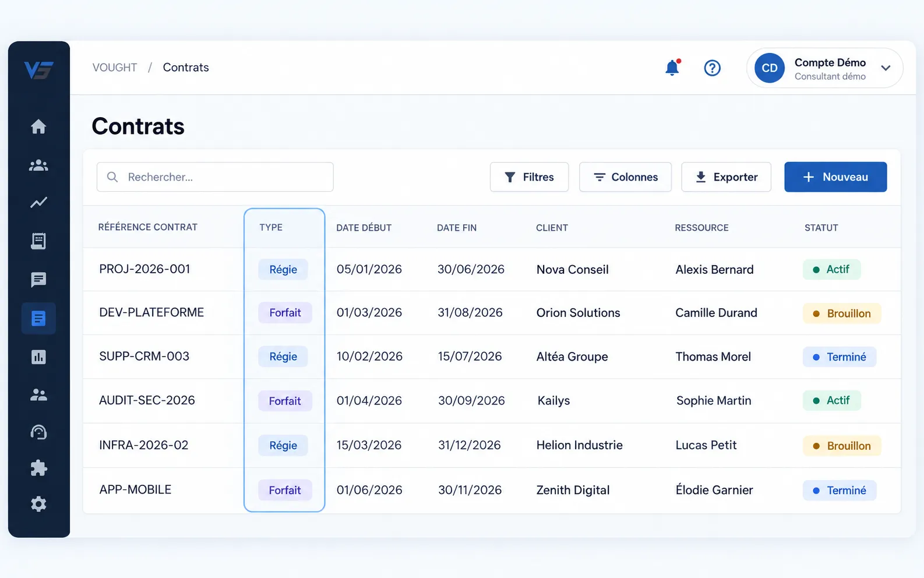The image size is (924, 578).
Task: Open the help question mark icon
Action: point(712,68)
